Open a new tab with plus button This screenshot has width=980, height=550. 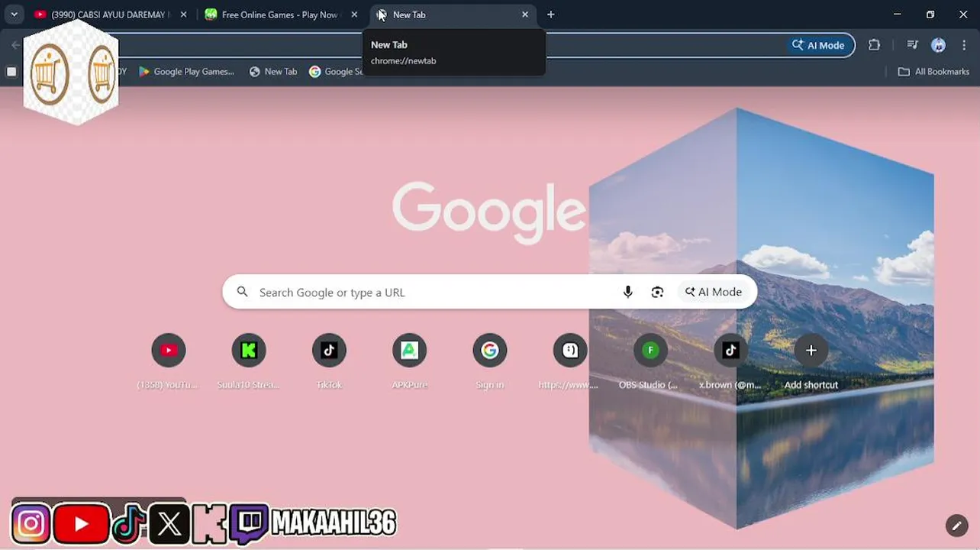click(551, 15)
